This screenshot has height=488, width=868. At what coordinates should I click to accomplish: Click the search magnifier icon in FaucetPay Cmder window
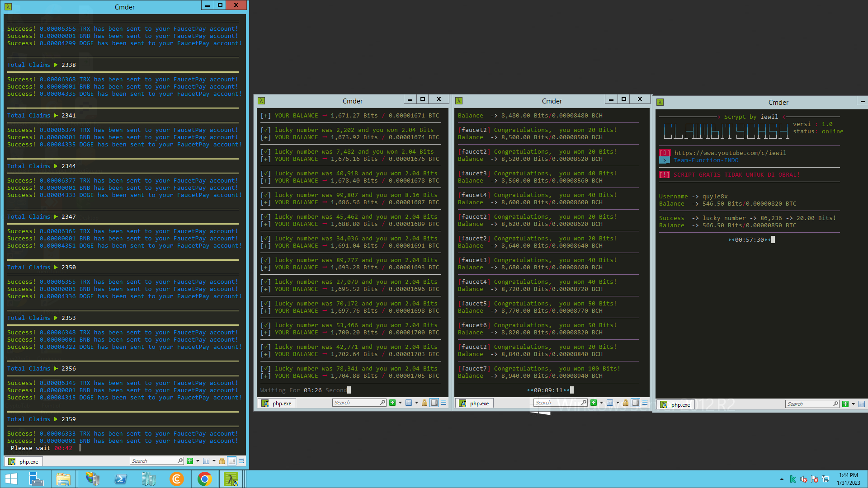pyautogui.click(x=180, y=461)
